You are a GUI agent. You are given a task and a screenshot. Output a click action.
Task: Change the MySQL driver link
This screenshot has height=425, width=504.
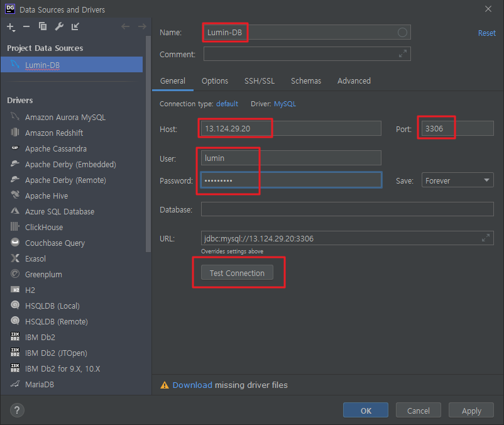[x=285, y=104]
